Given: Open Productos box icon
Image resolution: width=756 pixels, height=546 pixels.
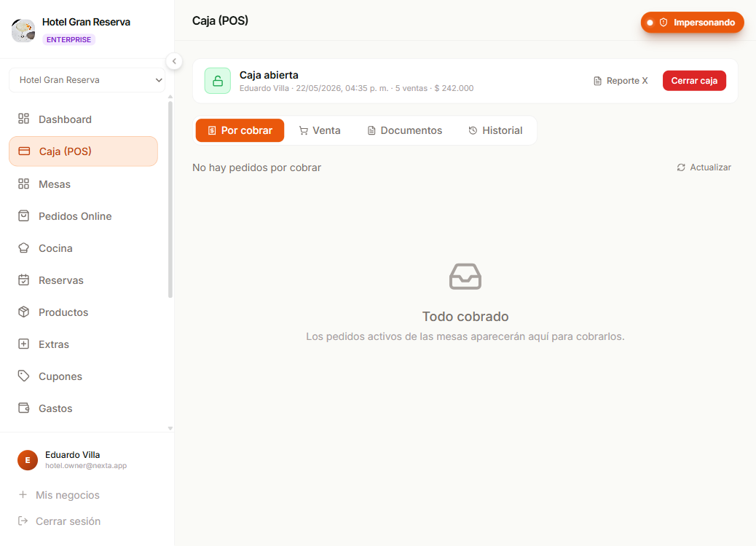Looking at the screenshot, I should point(23,312).
